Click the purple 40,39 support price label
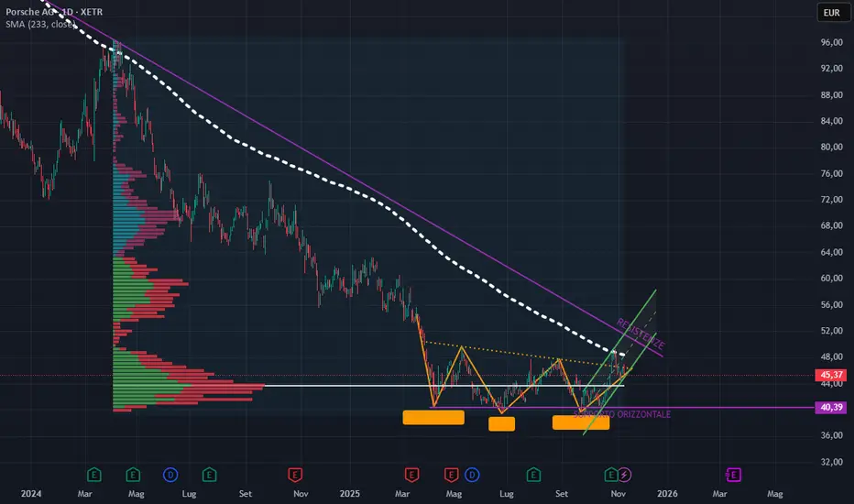Viewport: 854px width, 504px height. [x=831, y=407]
